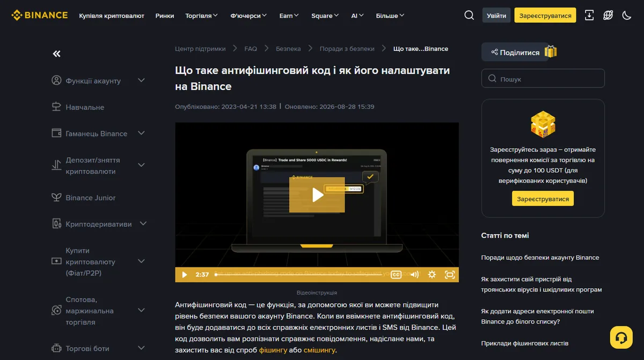
Task: Select Навчальне in sidebar
Action: click(85, 107)
